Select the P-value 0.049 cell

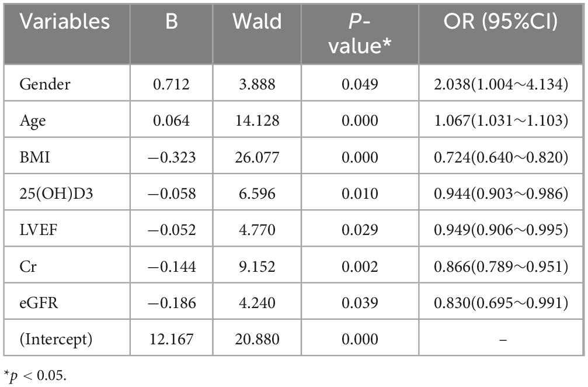point(359,84)
